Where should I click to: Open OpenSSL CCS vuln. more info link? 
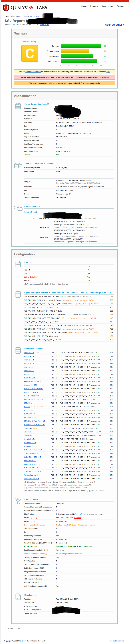63,543
